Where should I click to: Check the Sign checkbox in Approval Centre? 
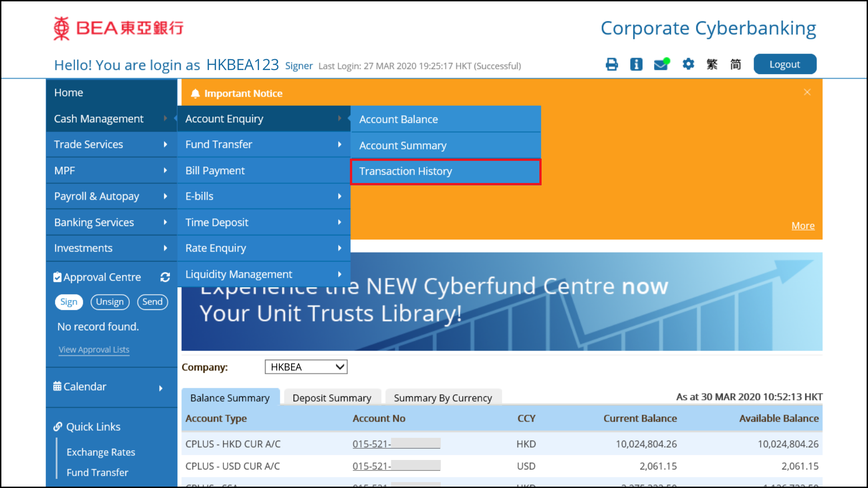click(69, 301)
